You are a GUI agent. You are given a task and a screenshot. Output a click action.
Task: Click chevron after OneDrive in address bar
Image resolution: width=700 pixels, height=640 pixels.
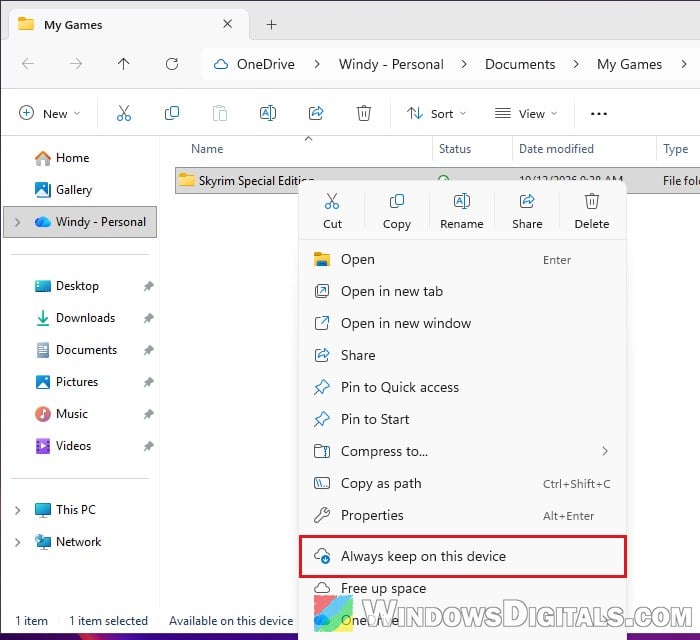pyautogui.click(x=317, y=64)
